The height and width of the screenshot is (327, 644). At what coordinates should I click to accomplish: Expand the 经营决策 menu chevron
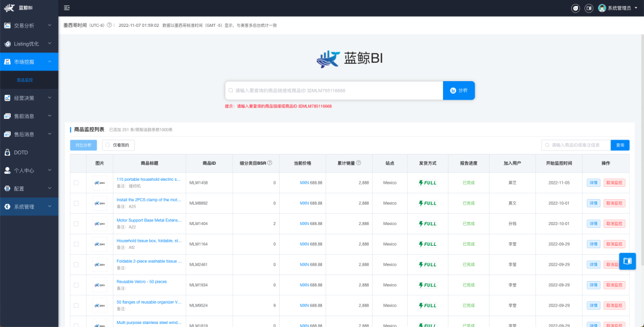[49, 98]
